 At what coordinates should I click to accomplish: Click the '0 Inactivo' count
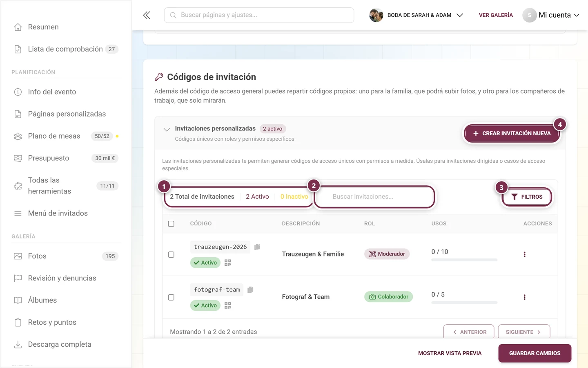pyautogui.click(x=294, y=197)
